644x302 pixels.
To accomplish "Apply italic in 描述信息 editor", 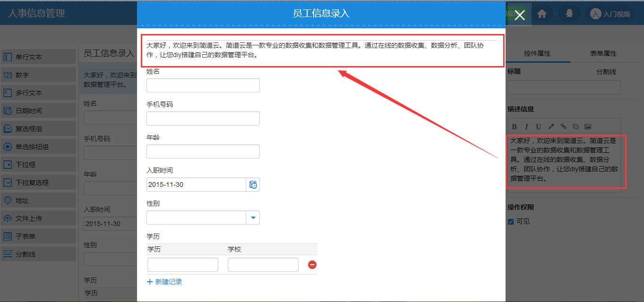I will click(526, 126).
